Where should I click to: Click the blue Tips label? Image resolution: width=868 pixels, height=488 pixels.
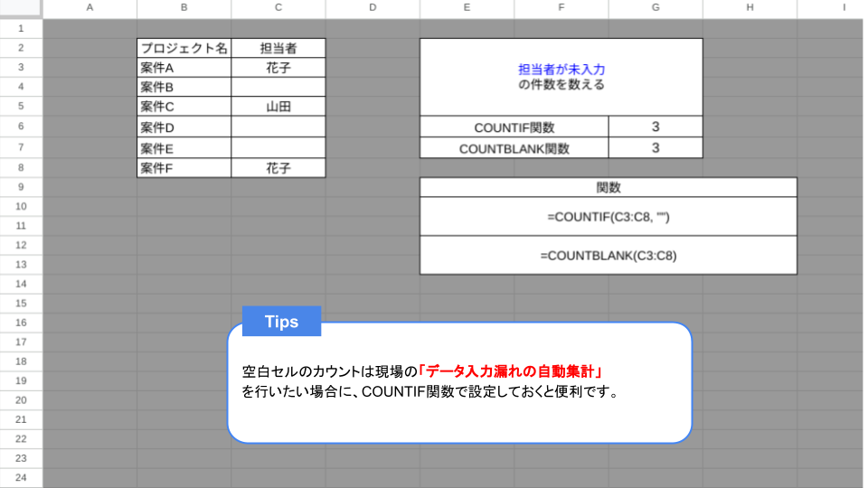point(282,321)
